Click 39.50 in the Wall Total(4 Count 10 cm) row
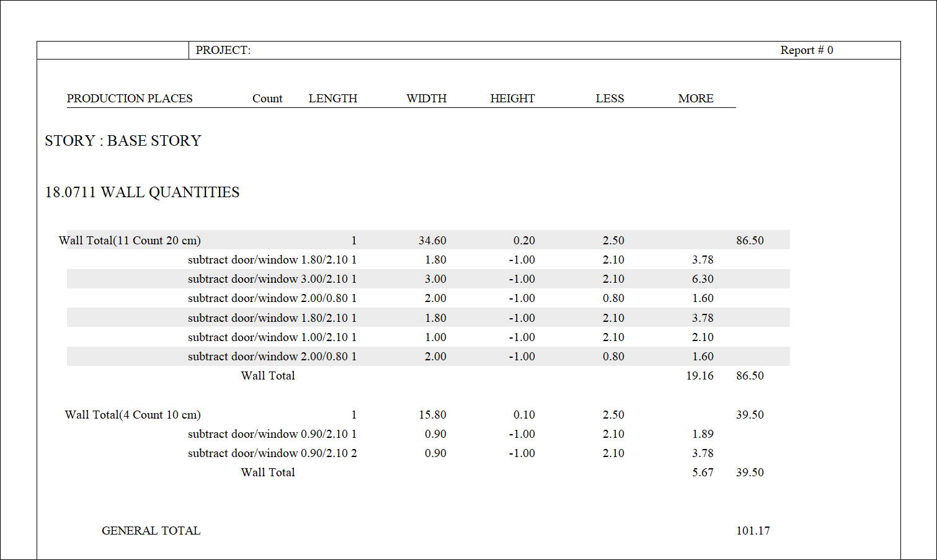 750,415
